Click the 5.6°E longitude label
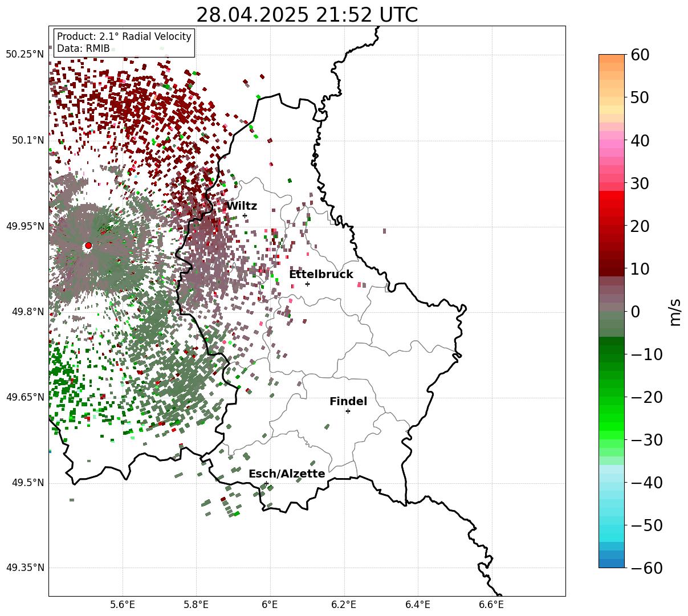This screenshot has width=688, height=616. [123, 604]
